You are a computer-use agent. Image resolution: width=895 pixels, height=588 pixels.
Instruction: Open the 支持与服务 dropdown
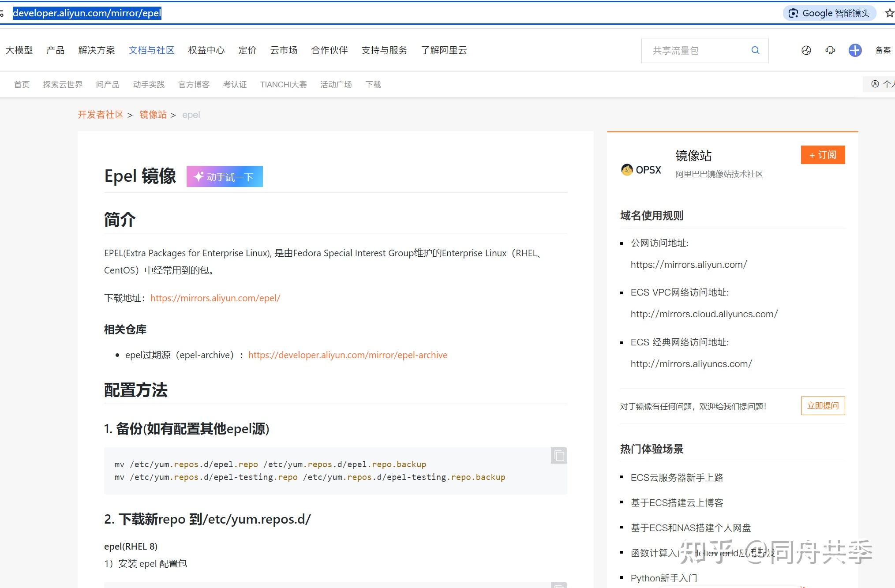383,50
